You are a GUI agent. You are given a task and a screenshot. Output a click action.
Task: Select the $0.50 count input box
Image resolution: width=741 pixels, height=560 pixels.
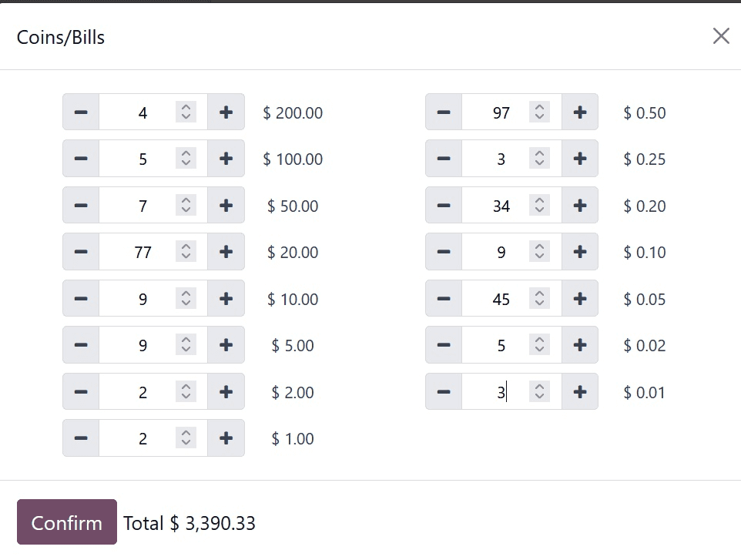tap(497, 112)
